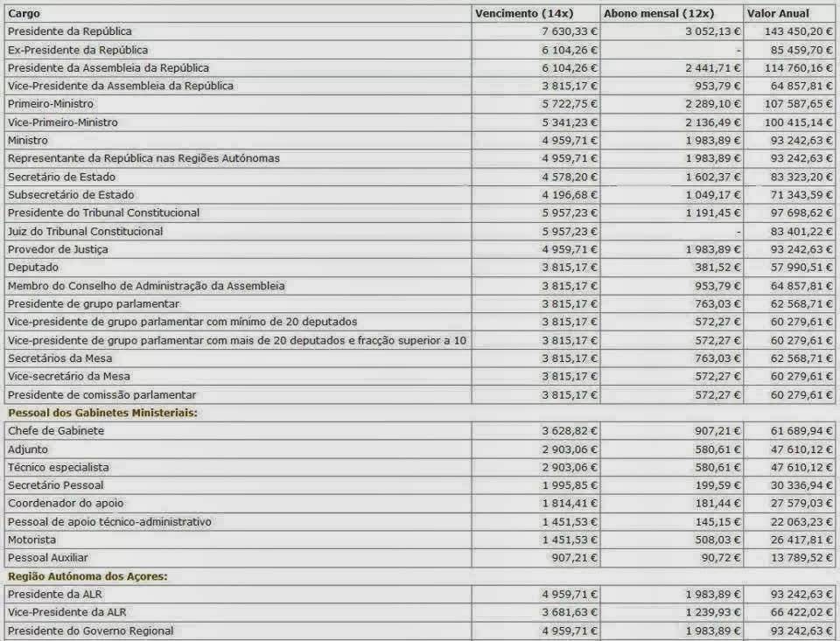The height and width of the screenshot is (641, 840).
Task: Click the "Chefe de Gabinete" row label
Action: pos(56,431)
